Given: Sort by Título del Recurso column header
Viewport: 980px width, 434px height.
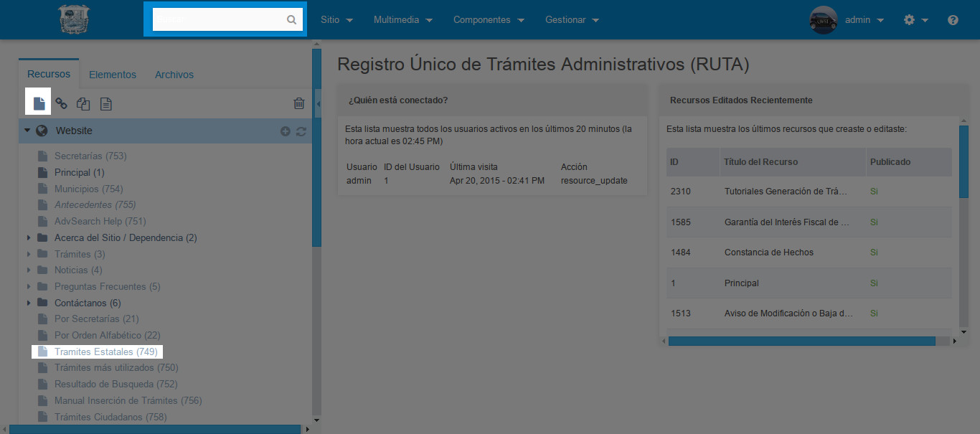Looking at the screenshot, I should point(793,162).
